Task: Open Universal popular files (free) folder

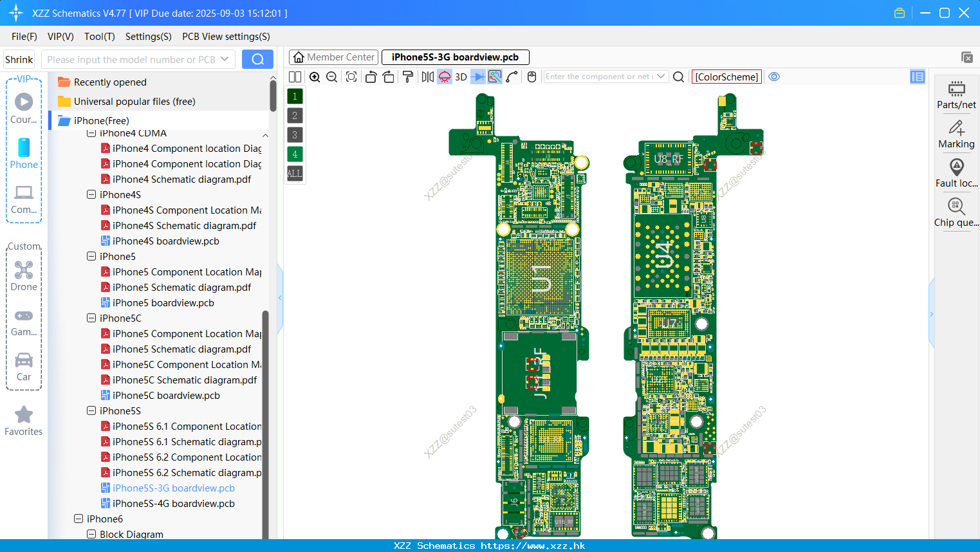Action: 127,102
